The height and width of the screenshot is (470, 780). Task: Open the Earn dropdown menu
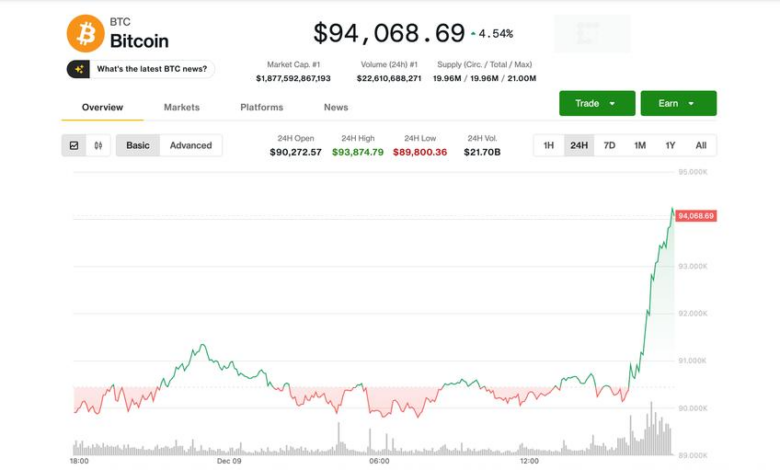point(678,103)
